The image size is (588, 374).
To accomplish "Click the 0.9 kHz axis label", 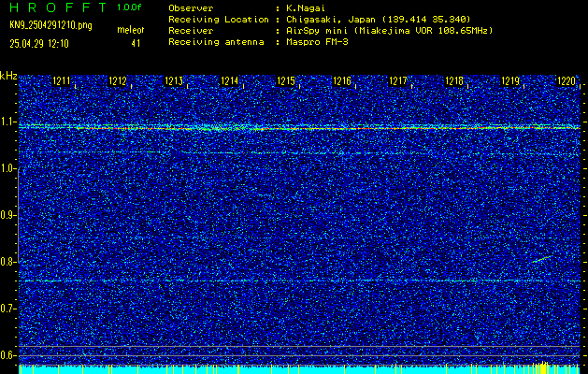I will [x=7, y=215].
